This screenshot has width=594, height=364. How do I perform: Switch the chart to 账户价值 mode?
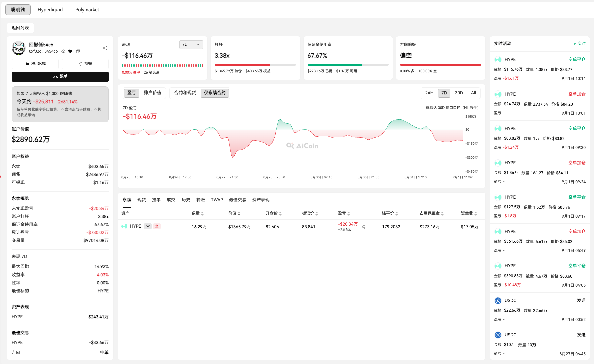tap(153, 93)
